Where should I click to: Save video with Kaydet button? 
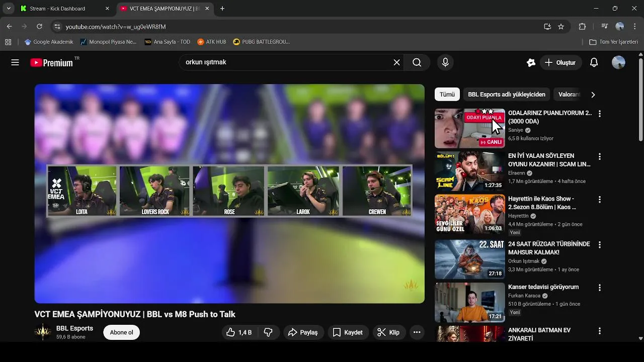click(348, 332)
